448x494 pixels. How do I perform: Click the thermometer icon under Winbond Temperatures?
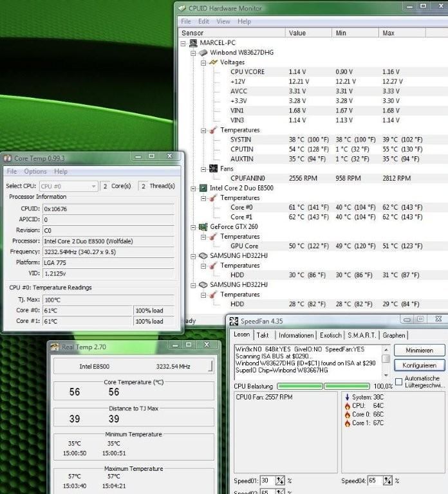[x=214, y=130]
